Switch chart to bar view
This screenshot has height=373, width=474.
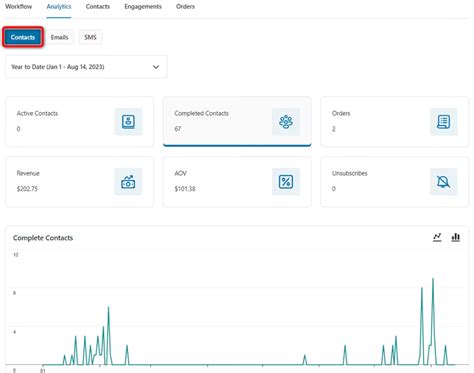(456, 237)
